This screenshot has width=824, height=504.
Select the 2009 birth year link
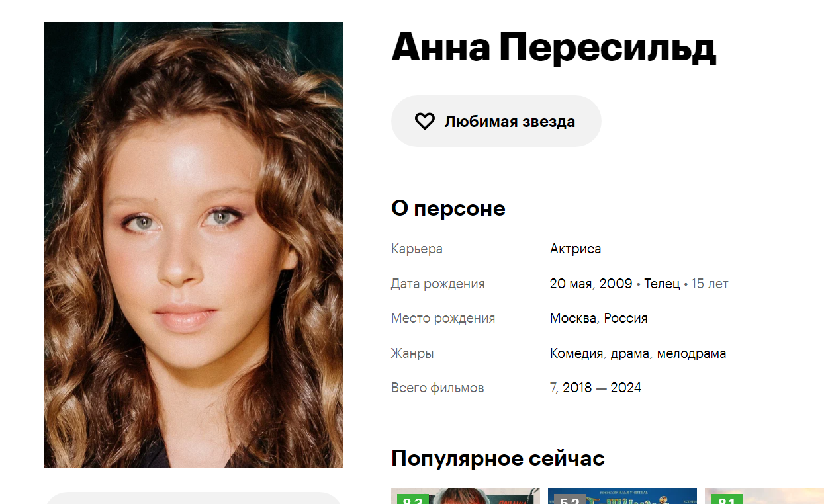click(x=616, y=284)
